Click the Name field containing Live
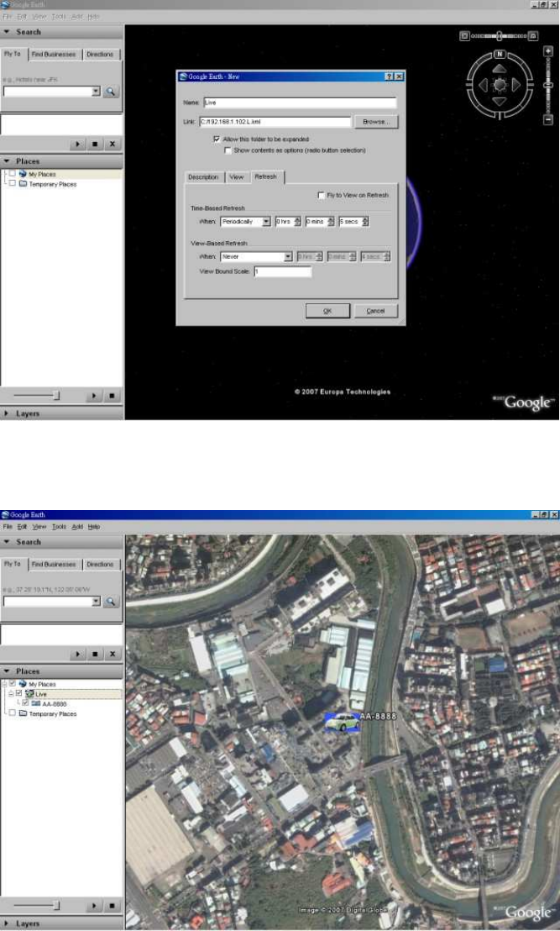The height and width of the screenshot is (931, 560). coord(300,103)
